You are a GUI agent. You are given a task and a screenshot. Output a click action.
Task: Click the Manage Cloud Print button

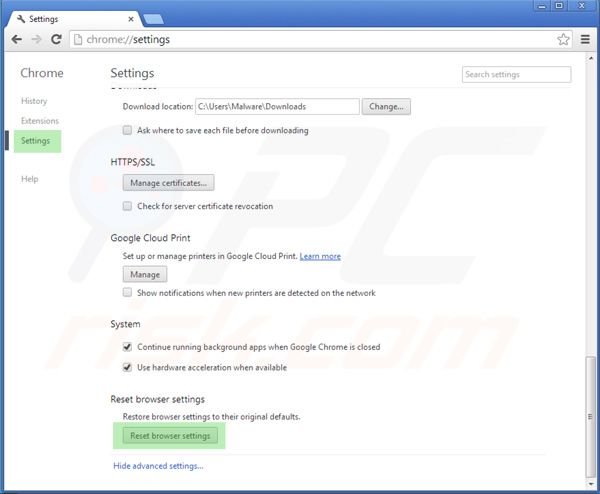145,274
